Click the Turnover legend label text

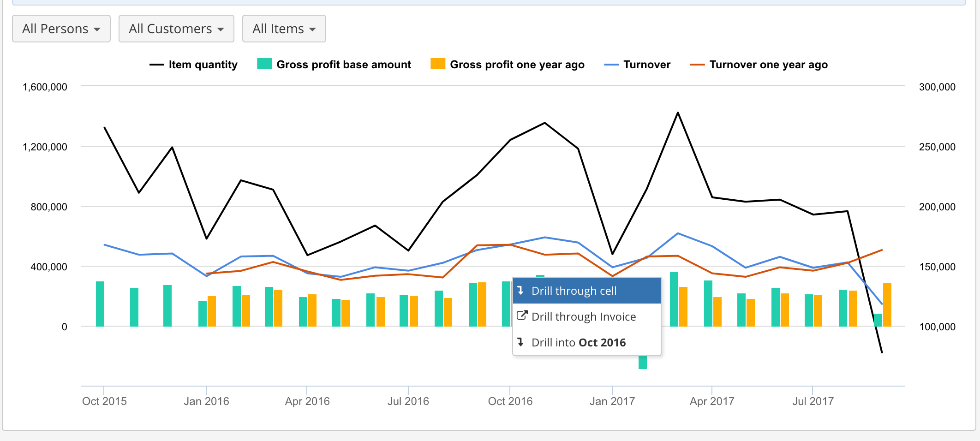646,65
